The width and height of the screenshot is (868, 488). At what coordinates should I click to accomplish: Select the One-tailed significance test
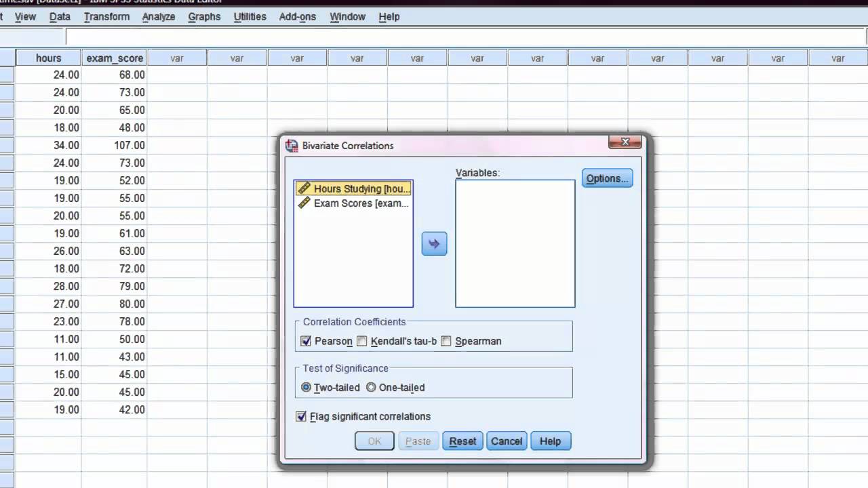click(371, 387)
